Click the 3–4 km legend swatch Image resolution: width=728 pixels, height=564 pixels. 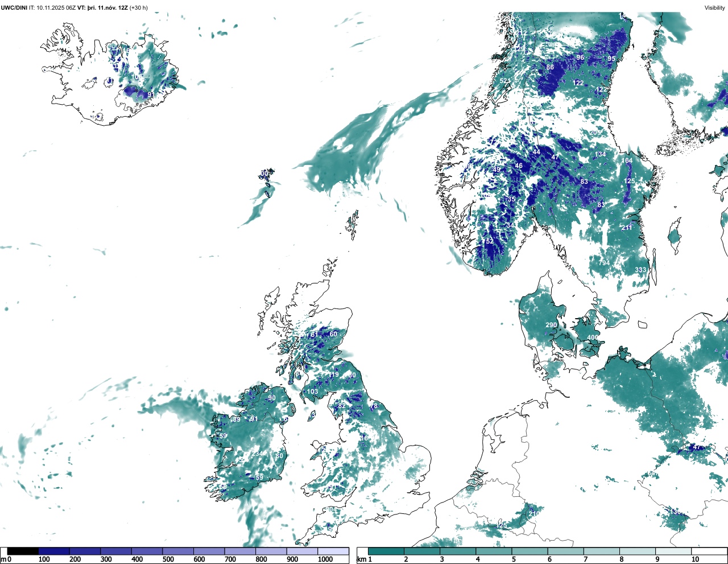(x=458, y=551)
